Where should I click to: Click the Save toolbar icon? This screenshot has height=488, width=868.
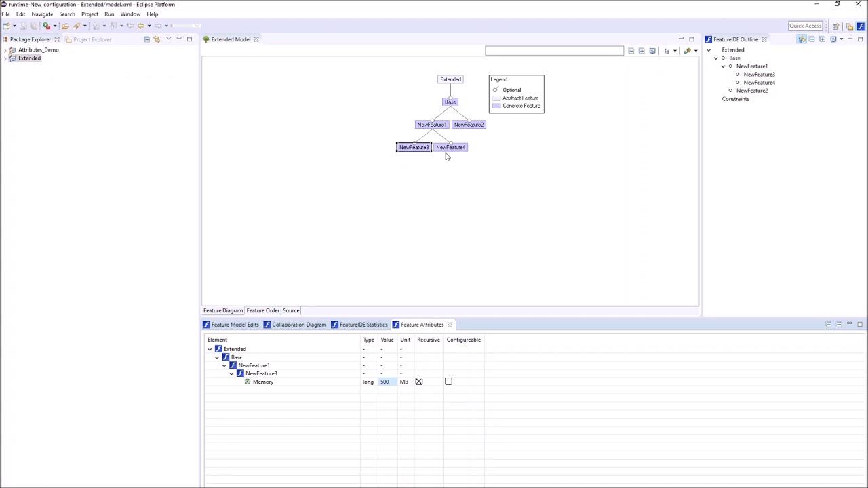click(x=23, y=26)
